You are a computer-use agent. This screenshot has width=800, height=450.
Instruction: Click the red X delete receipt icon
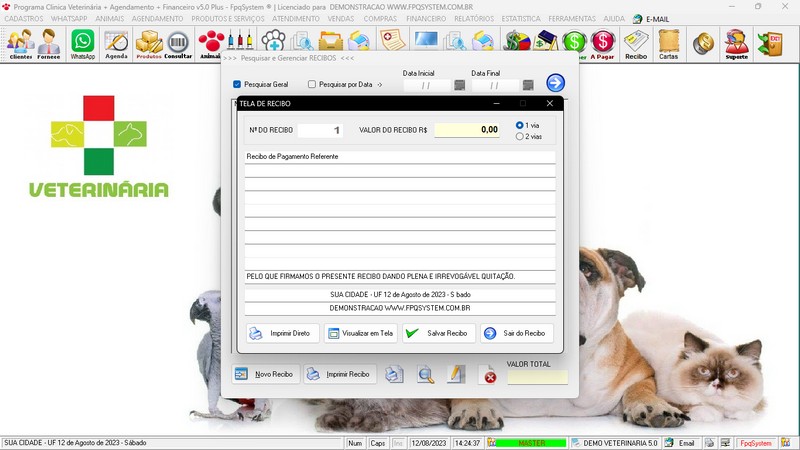(x=489, y=374)
